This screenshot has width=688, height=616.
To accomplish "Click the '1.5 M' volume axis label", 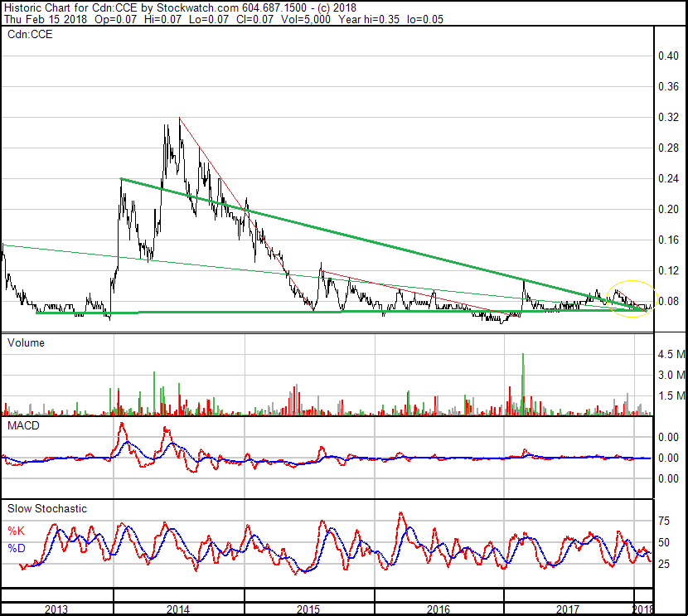I will point(671,395).
